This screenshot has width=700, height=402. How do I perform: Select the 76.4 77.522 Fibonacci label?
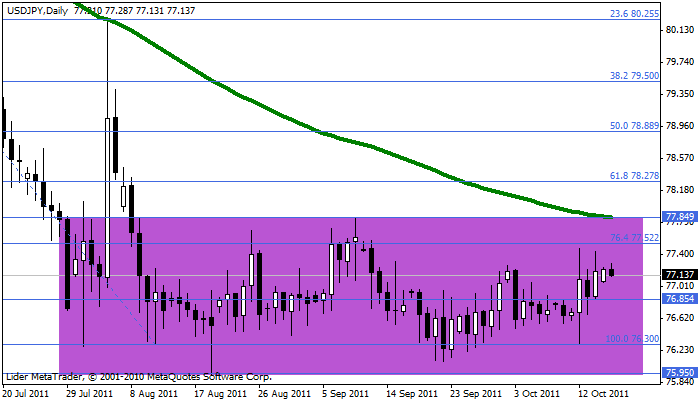point(634,238)
